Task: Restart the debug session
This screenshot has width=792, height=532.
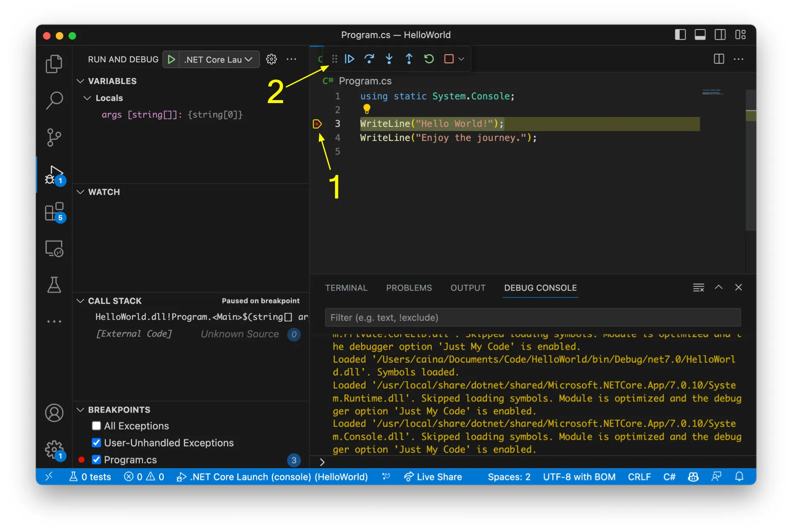Action: click(429, 59)
